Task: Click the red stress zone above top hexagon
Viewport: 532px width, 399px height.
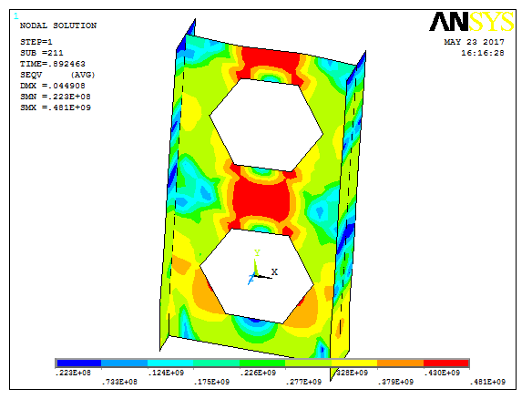Action: click(x=270, y=60)
